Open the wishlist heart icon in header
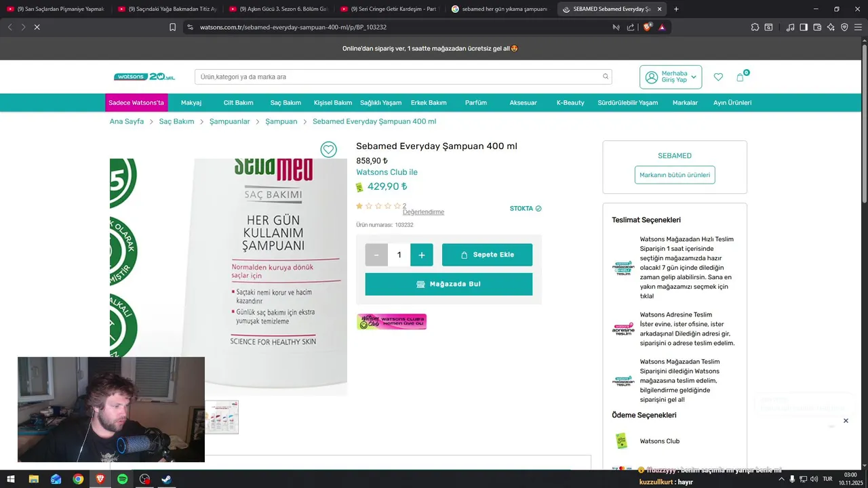 718,77
